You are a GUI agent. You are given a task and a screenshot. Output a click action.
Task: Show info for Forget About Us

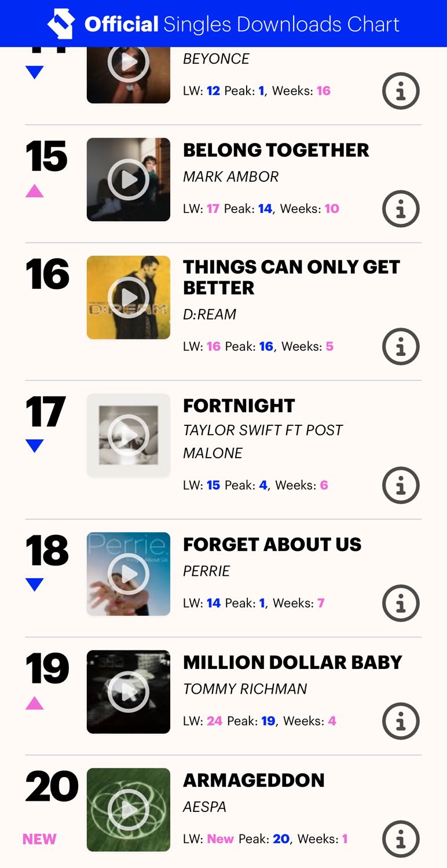coord(401,603)
